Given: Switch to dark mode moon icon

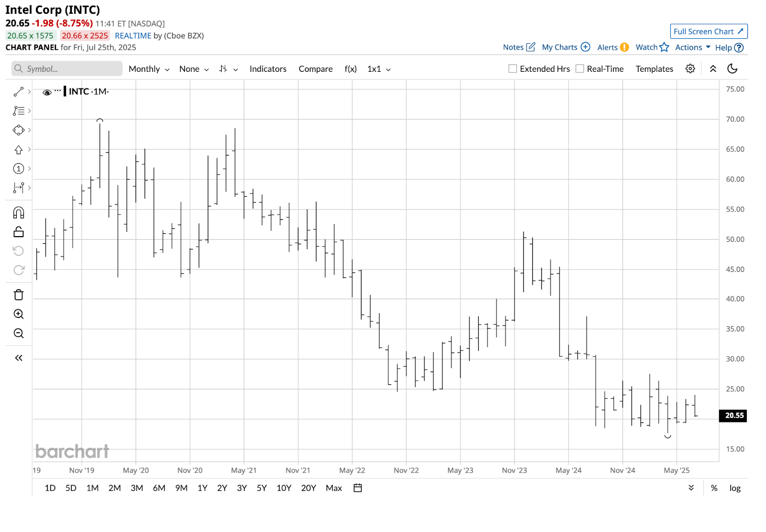Looking at the screenshot, I should 732,68.
